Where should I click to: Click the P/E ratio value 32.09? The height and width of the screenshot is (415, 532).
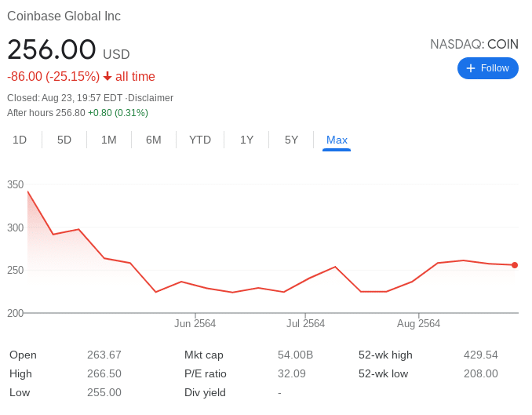pyautogui.click(x=292, y=373)
